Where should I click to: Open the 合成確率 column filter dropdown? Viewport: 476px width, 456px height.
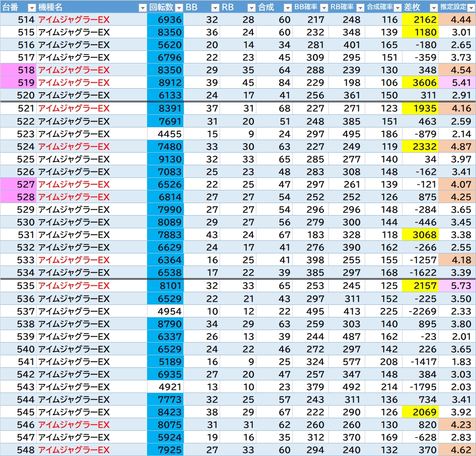[397, 8]
